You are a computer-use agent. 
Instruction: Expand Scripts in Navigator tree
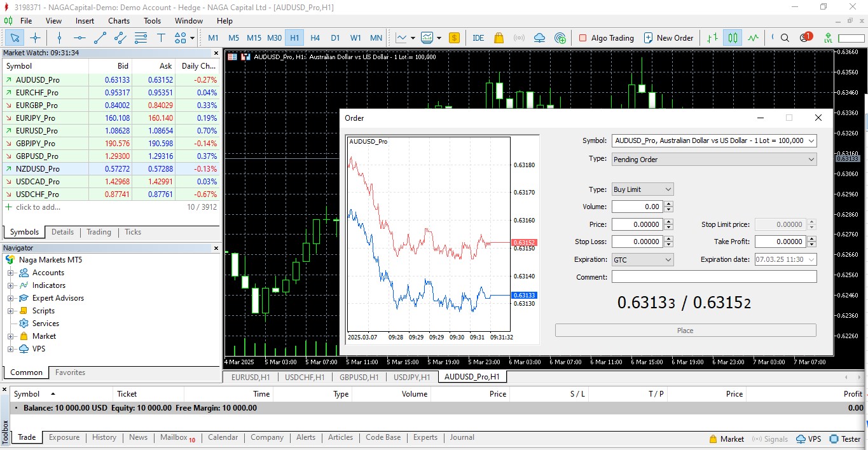click(x=10, y=311)
